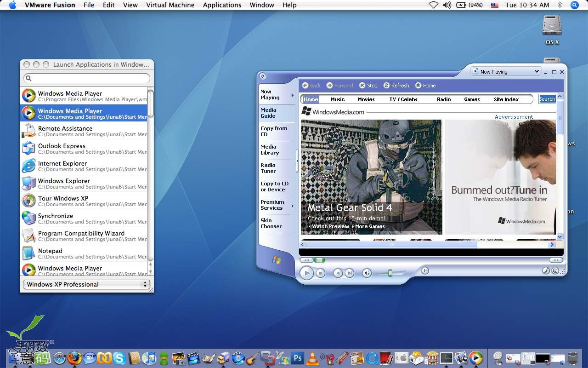Click round menu button on Media Player corner
Image resolution: width=588 pixels, height=368 pixels.
click(262, 76)
